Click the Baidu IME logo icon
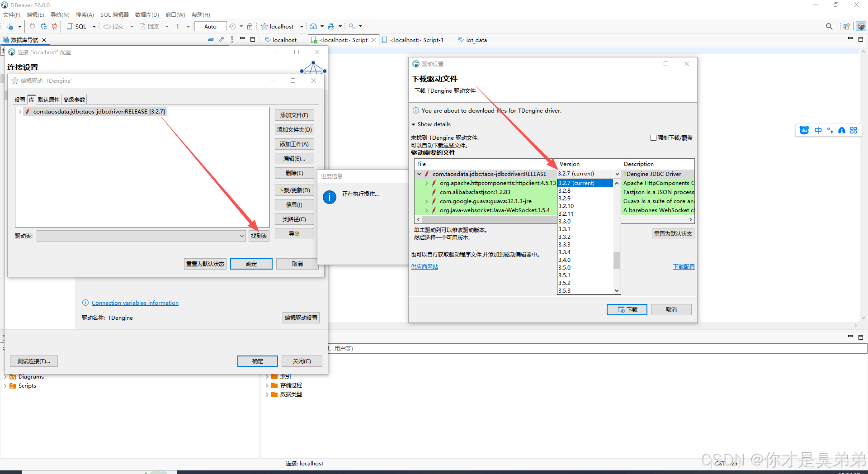The height and width of the screenshot is (474, 868). pos(804,130)
